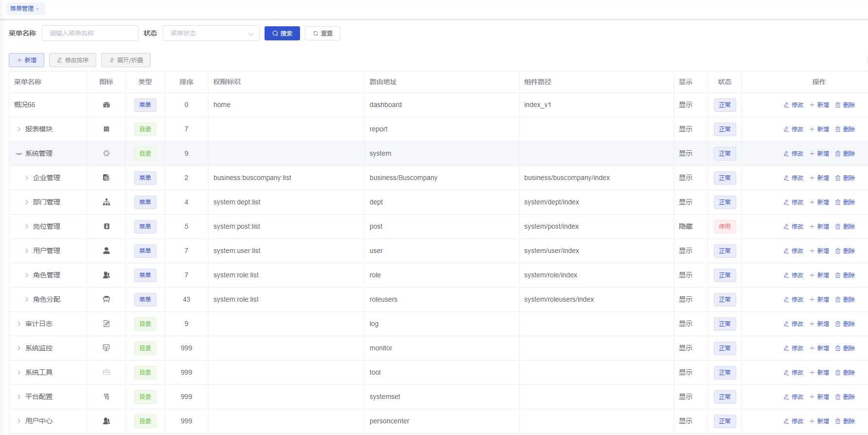Click the edit-note icon in 审计日志 row
Screen dimensions: 868x435
[x=106, y=324]
